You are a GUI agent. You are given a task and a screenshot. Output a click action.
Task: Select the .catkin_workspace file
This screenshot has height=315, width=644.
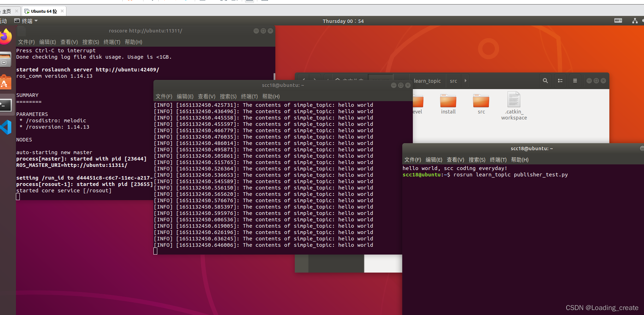[x=514, y=106]
